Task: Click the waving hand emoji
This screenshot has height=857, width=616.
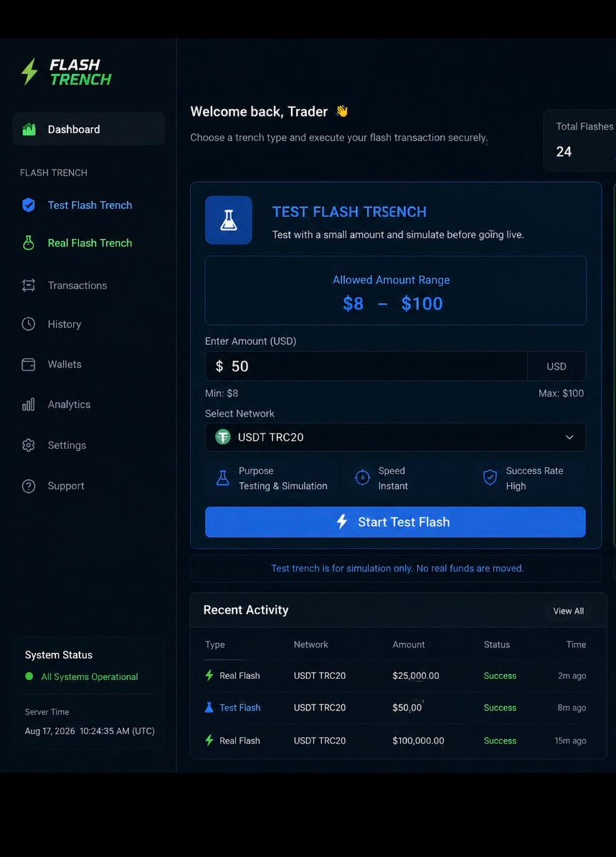Action: pos(342,111)
